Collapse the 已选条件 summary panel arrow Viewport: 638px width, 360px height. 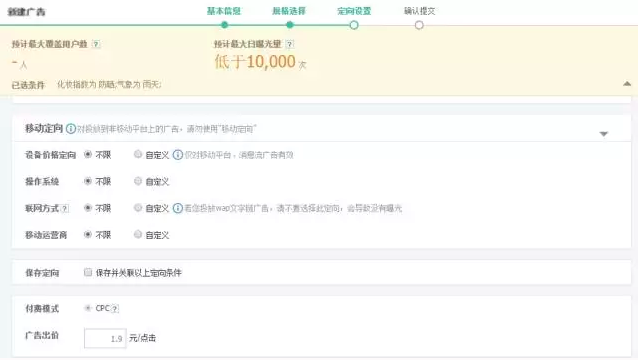coord(627,84)
